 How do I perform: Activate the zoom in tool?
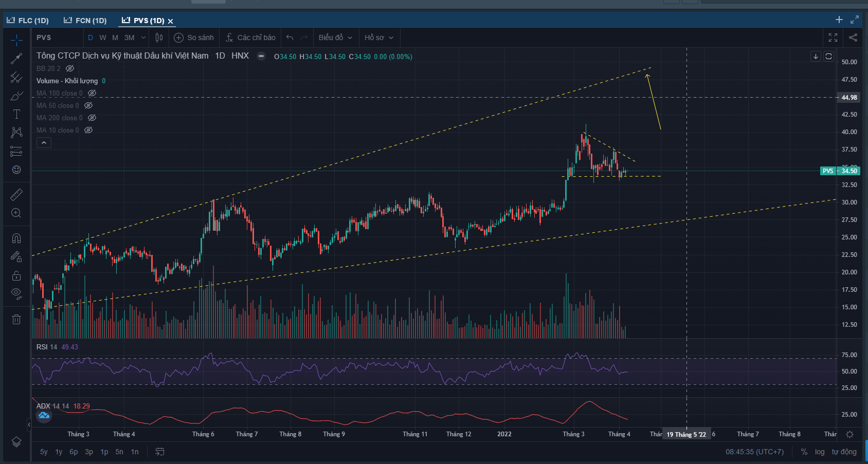(16, 213)
